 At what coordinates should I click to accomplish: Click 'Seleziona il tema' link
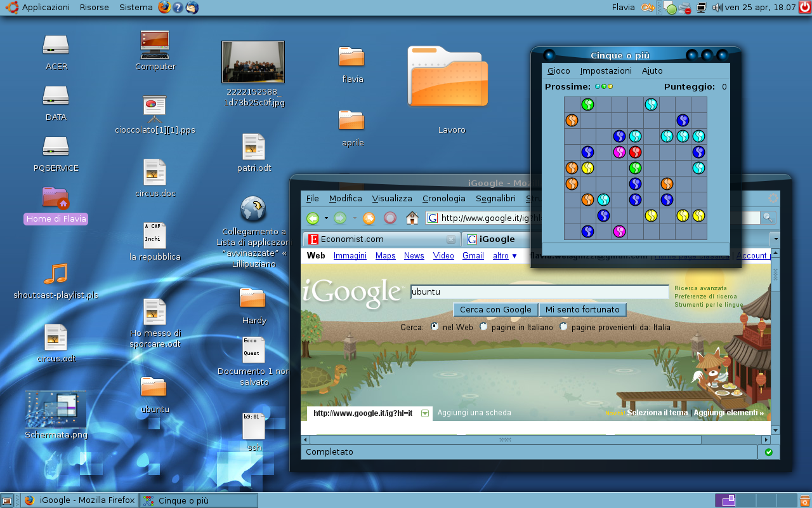(657, 413)
